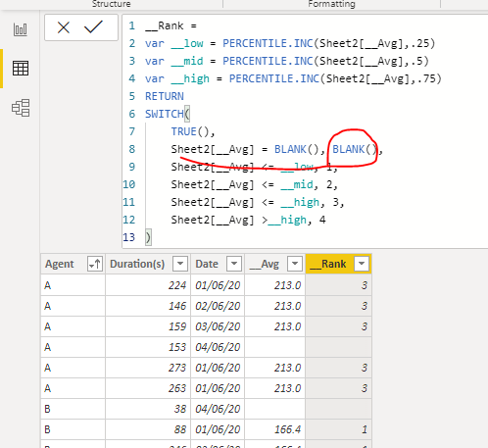
Task: Click TRUE() on line 7
Action: click(193, 131)
